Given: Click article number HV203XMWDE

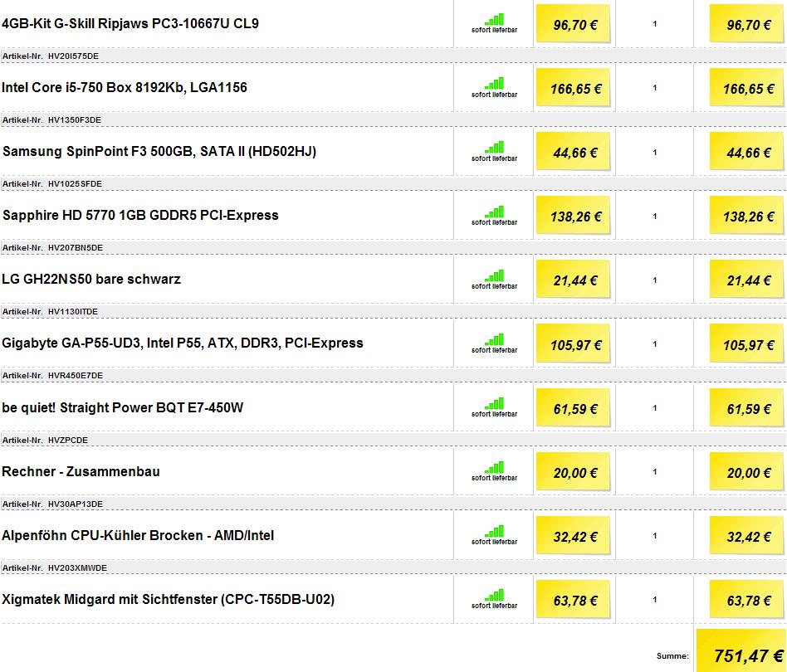Looking at the screenshot, I should click(77, 567).
